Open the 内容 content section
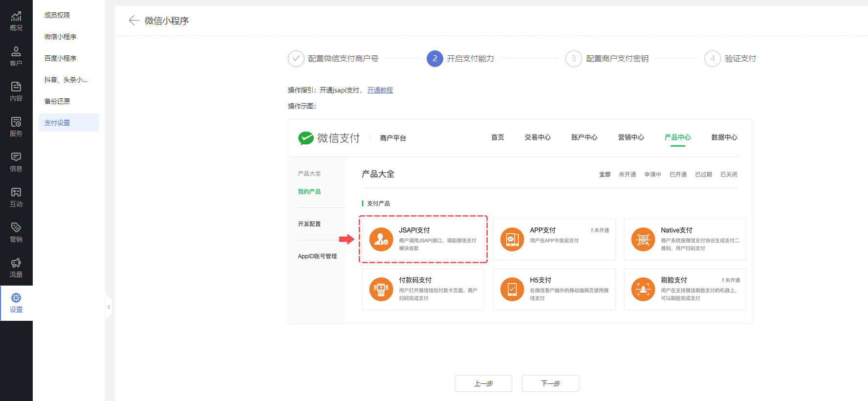 [16, 92]
